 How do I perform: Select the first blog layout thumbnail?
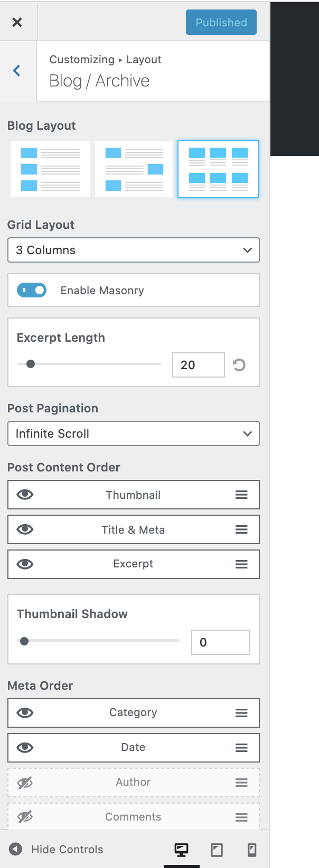pos(50,169)
